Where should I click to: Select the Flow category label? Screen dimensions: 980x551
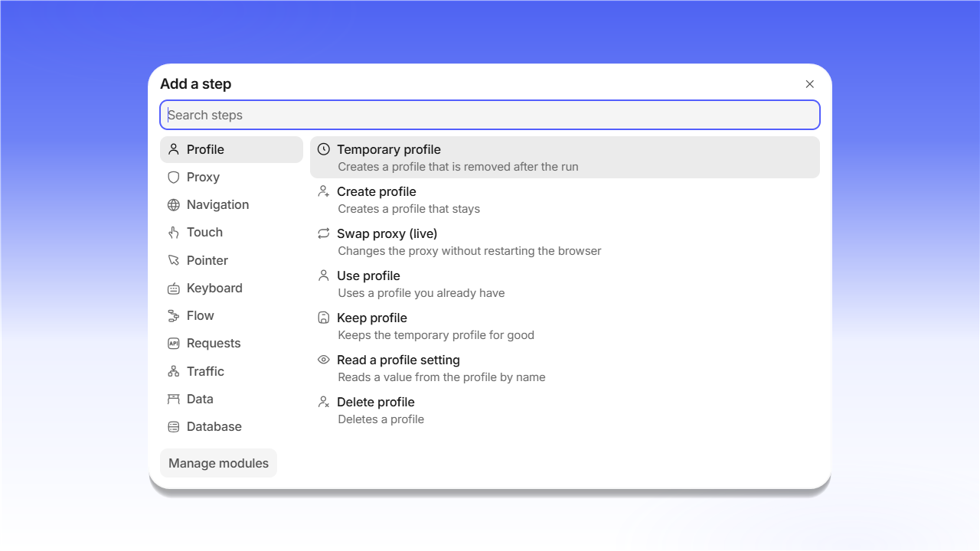pyautogui.click(x=201, y=315)
